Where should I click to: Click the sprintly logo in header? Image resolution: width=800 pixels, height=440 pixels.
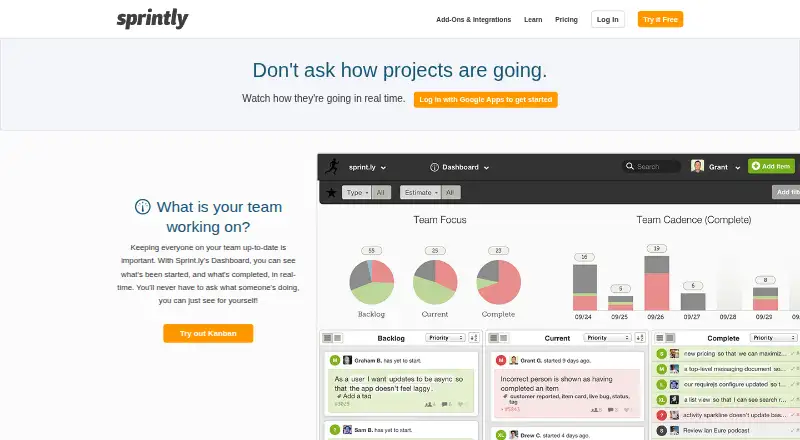(x=153, y=19)
